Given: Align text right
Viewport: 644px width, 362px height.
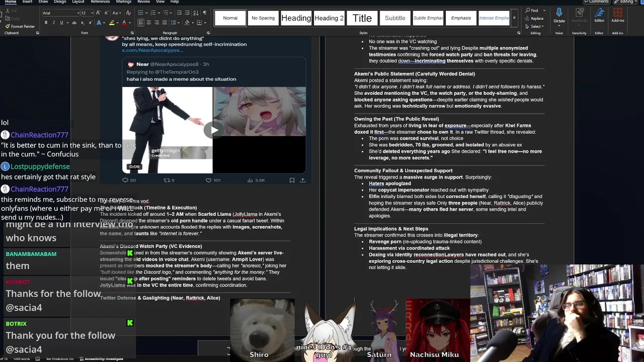Looking at the screenshot, I should click(x=157, y=23).
